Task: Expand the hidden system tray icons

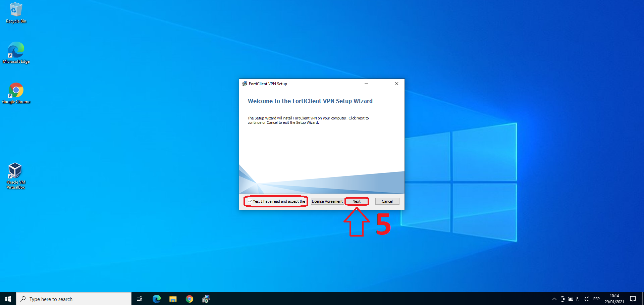Action: (x=554, y=299)
